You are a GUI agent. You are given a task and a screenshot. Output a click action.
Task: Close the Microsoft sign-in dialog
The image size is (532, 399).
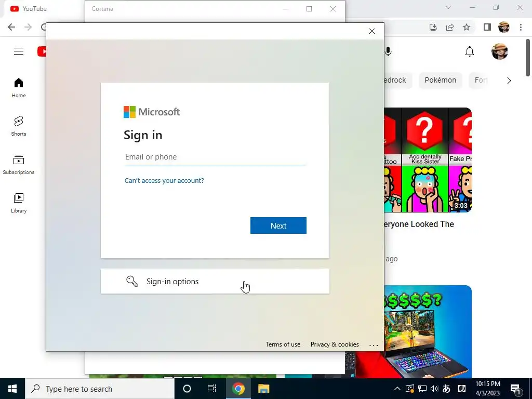click(372, 31)
